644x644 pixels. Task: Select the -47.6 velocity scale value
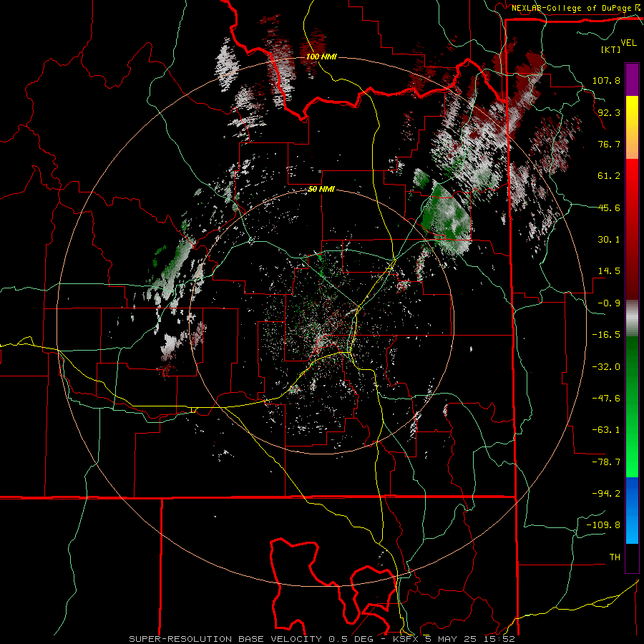[606, 399]
